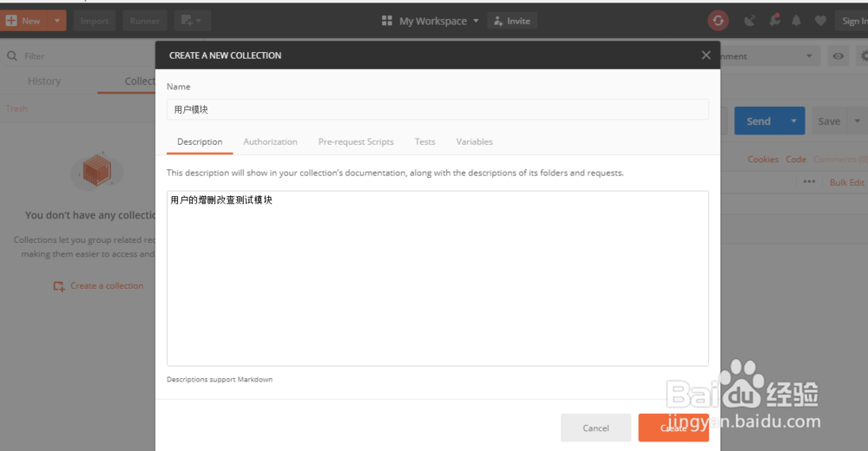Open the Runner

[144, 21]
